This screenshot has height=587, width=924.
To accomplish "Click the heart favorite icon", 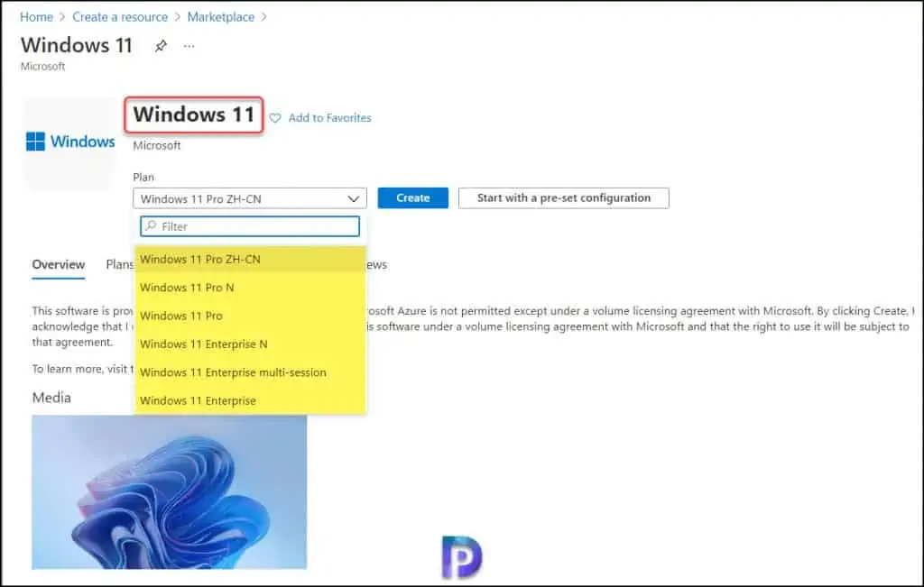I will click(x=275, y=118).
